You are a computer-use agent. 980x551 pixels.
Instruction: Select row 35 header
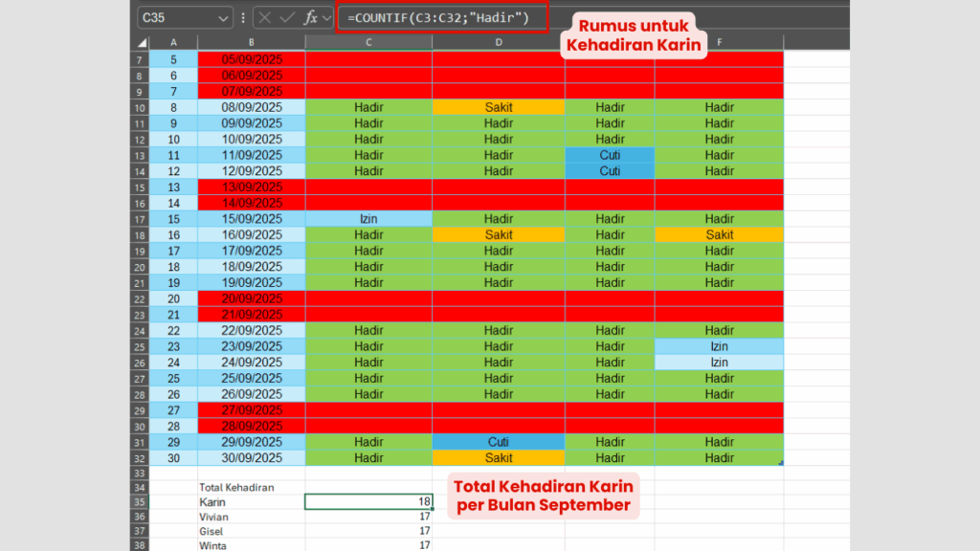point(139,501)
